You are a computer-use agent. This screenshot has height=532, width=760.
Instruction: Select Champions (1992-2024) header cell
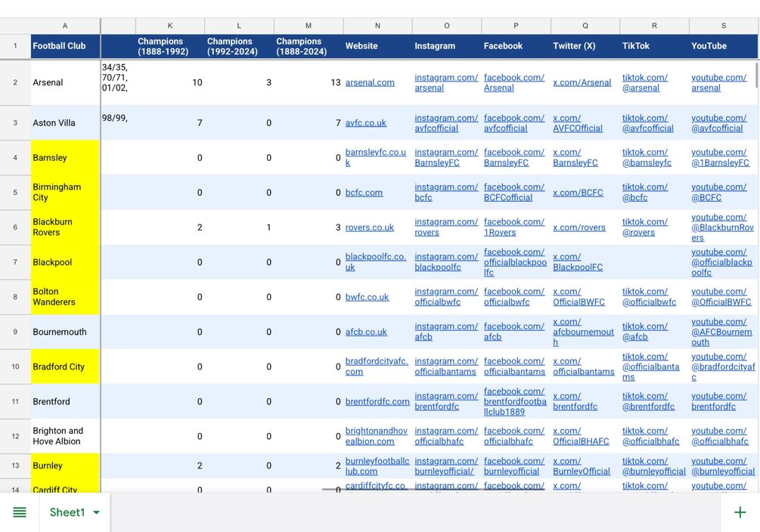pyautogui.click(x=239, y=47)
